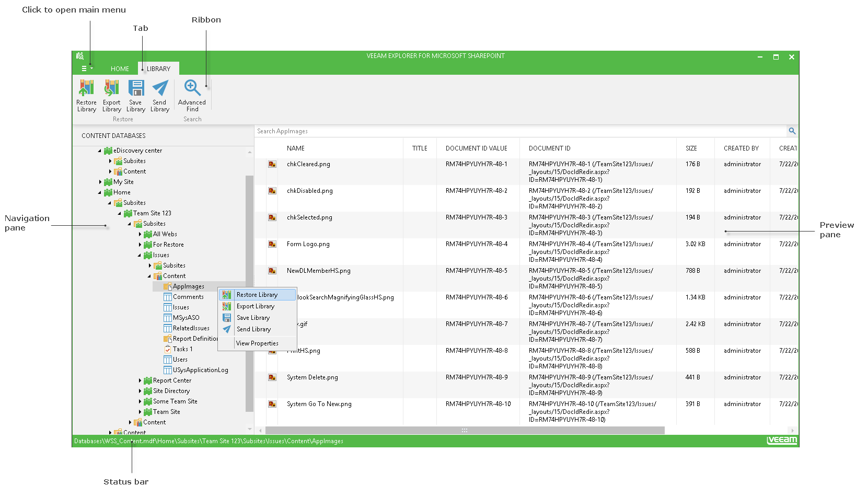Sort by the TITLE column header
Viewport: 868px width, 497px height.
click(420, 148)
